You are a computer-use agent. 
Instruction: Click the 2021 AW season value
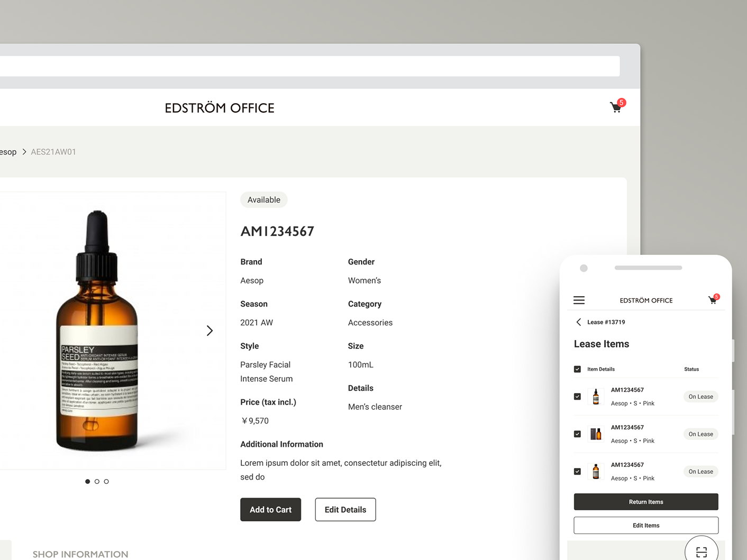[257, 323]
